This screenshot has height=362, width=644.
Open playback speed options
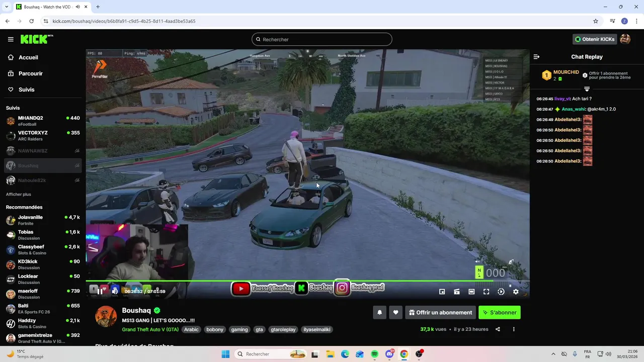coord(501,292)
